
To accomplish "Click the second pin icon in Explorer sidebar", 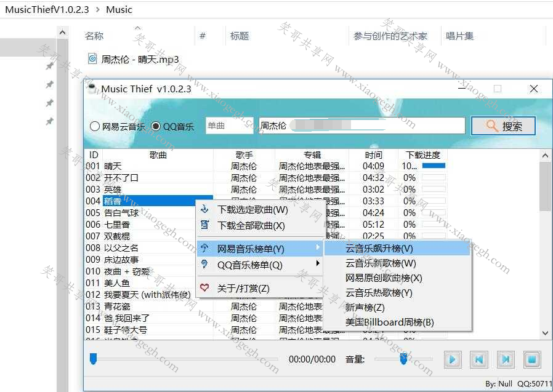I will [x=50, y=84].
